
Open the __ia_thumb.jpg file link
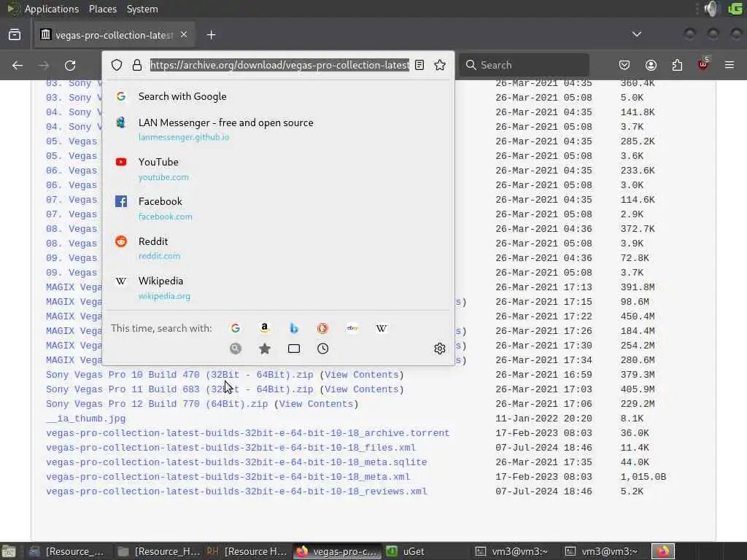86,419
